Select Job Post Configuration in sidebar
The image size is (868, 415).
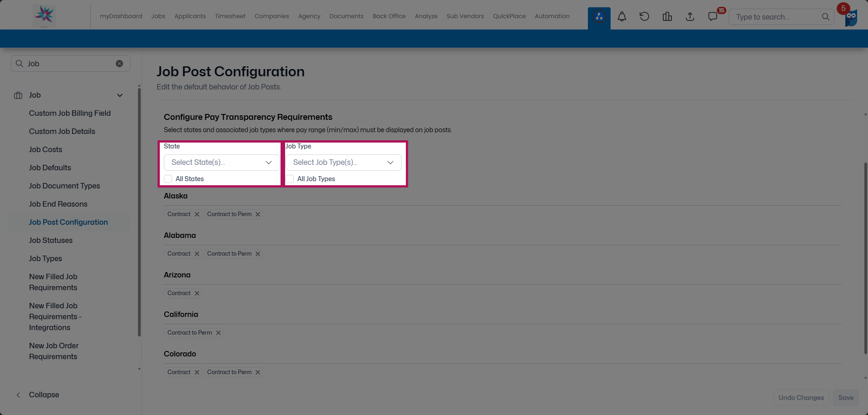(69, 222)
